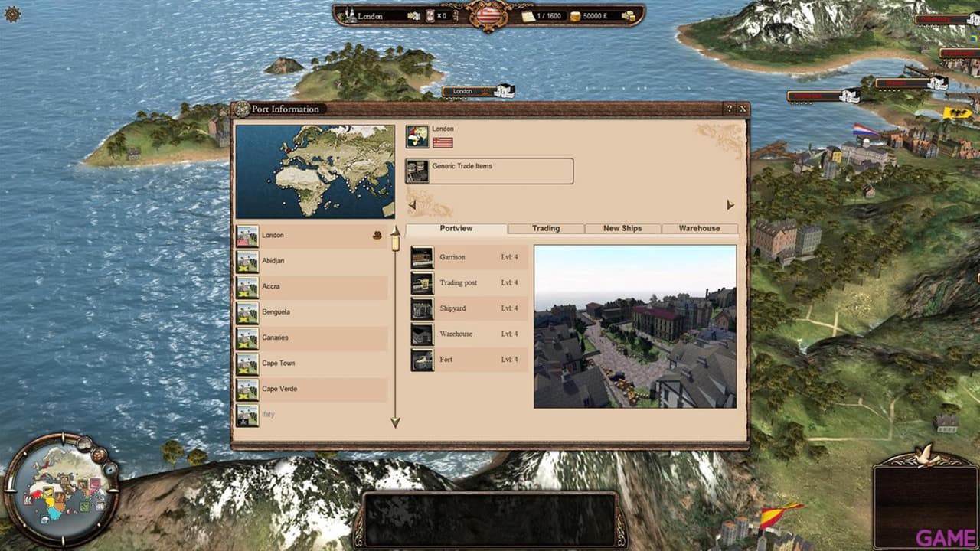Select Cape Verde in the port list

tap(312, 390)
